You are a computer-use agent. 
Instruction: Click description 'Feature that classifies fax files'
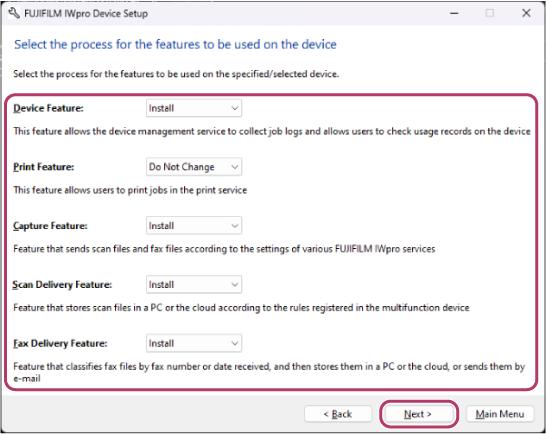coord(269,372)
